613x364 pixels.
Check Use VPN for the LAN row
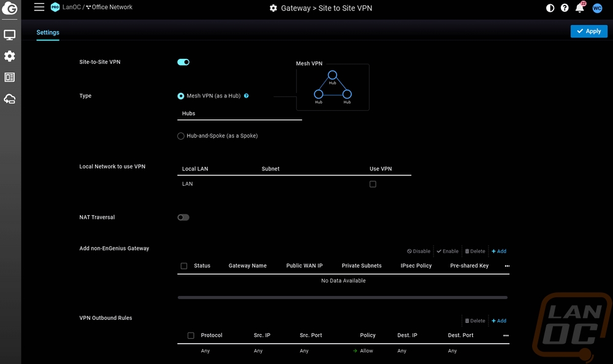pyautogui.click(x=373, y=184)
